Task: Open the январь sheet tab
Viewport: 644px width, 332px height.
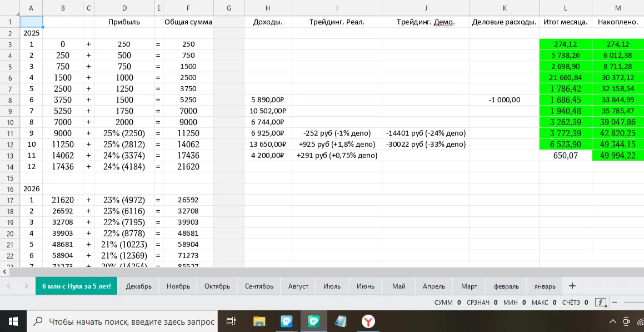Action: pos(545,286)
